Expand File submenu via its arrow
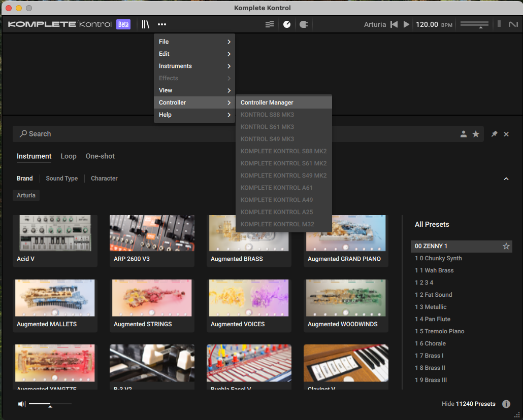523x420 pixels. tap(229, 42)
